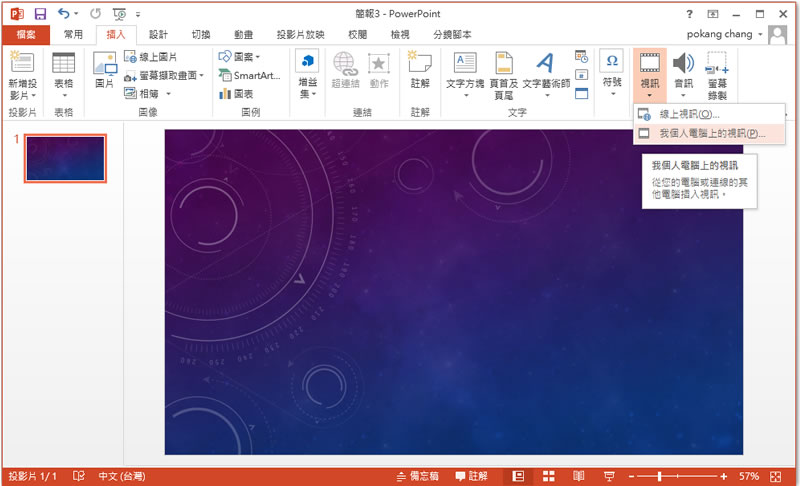The height and width of the screenshot is (486, 800).
Task: Switch to the 設計 design tab
Action: click(158, 35)
